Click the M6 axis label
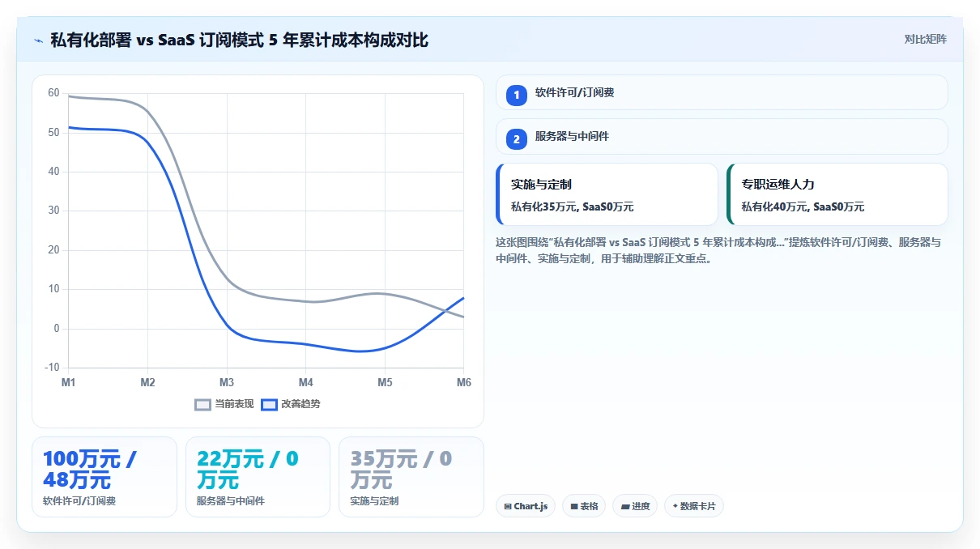Screen dimensions: 980x549 [463, 382]
